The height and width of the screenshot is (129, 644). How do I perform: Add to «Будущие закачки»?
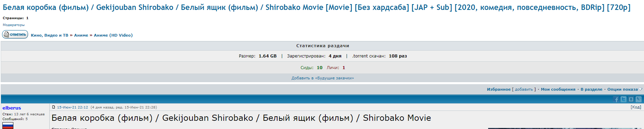point(323,78)
